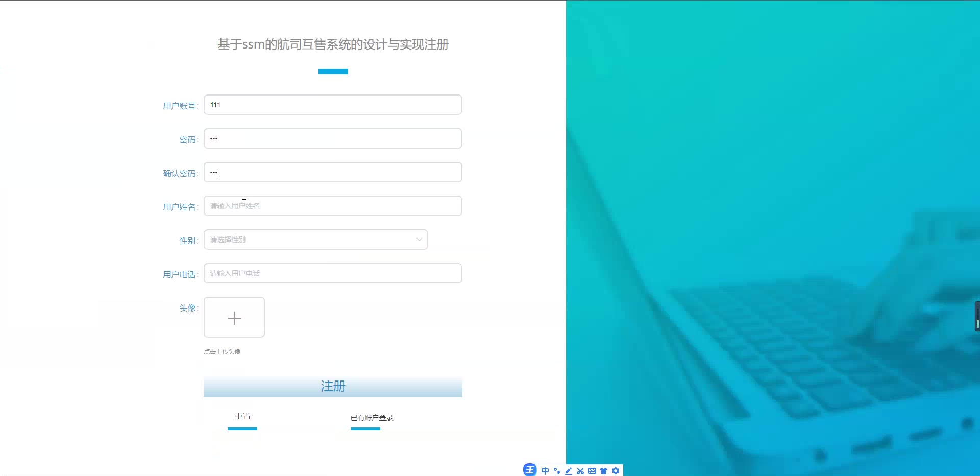
Task: Click the registration page title heading
Action: (x=333, y=44)
